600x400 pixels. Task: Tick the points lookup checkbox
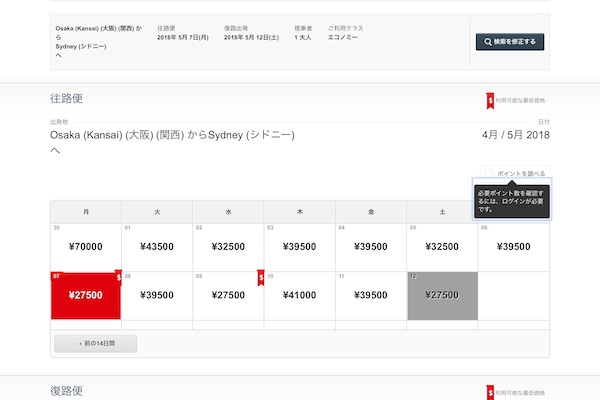(489, 173)
